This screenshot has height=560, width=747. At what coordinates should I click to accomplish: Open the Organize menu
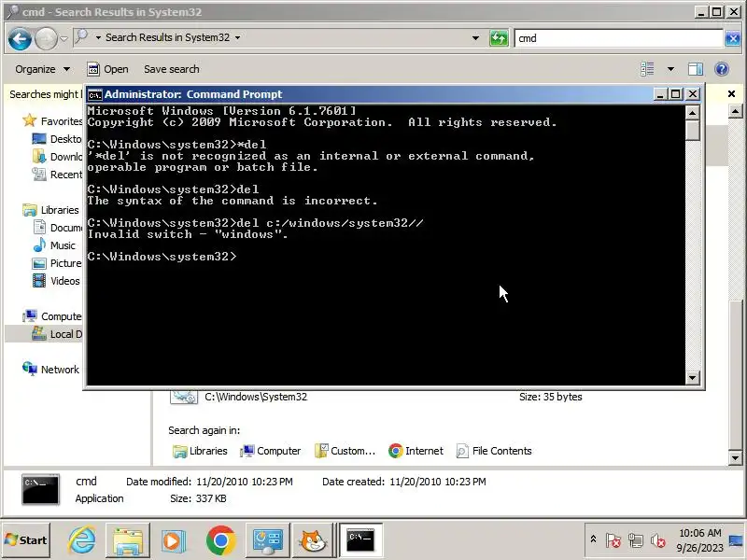coord(42,69)
